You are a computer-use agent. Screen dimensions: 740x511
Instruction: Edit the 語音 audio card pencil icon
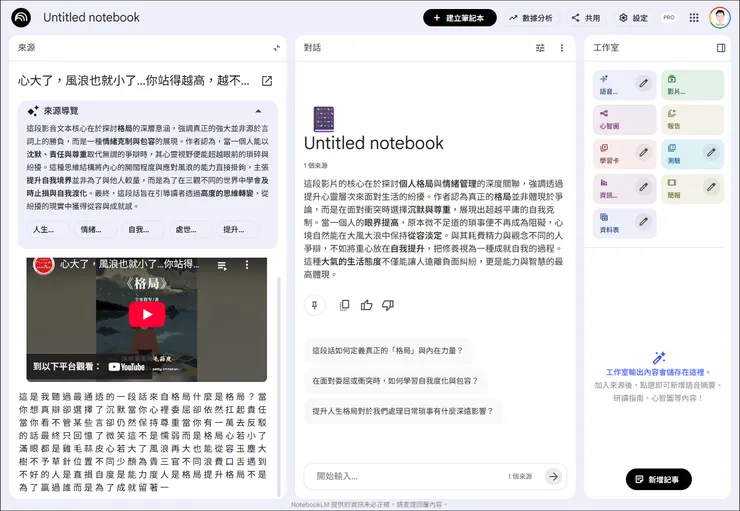[x=643, y=84]
